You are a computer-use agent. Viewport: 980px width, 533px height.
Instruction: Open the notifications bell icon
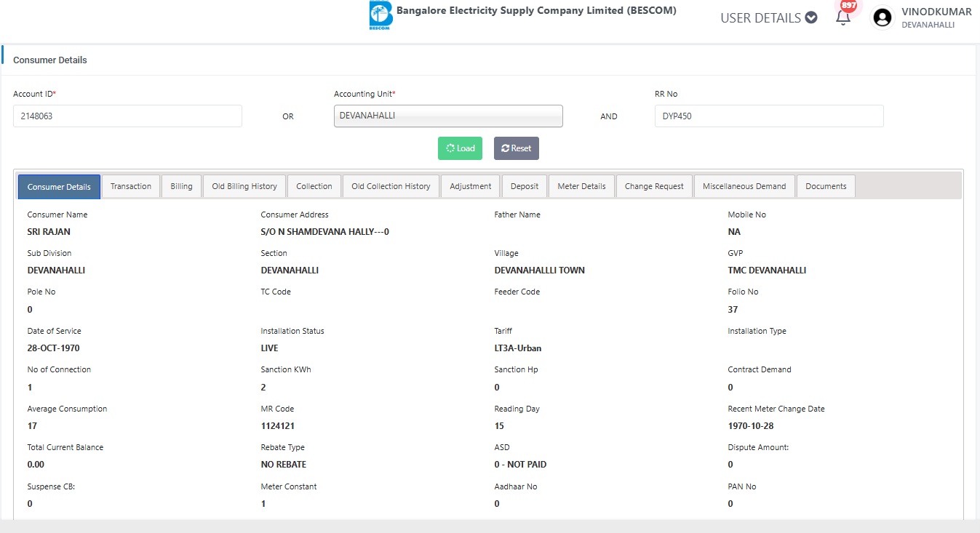843,17
